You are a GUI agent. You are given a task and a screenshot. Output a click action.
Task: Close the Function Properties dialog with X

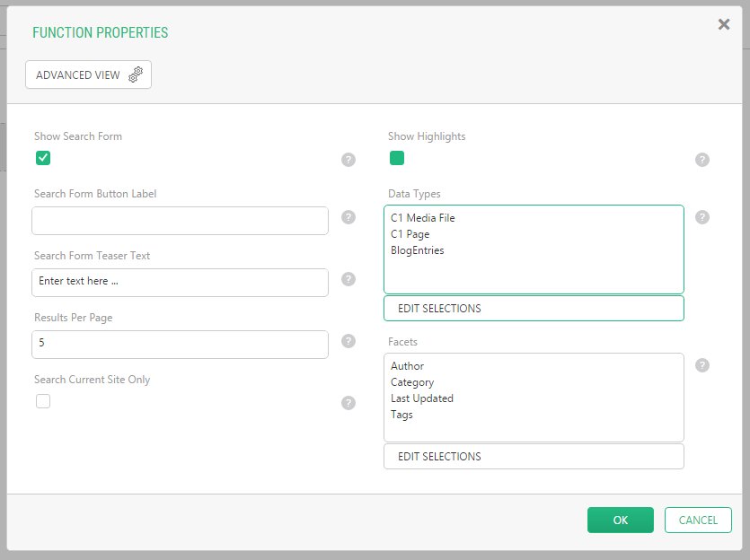click(724, 24)
